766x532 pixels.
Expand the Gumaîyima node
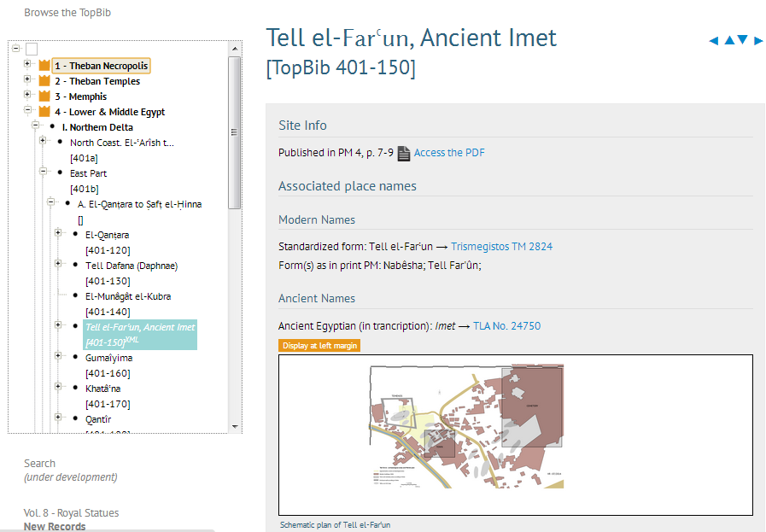click(58, 355)
